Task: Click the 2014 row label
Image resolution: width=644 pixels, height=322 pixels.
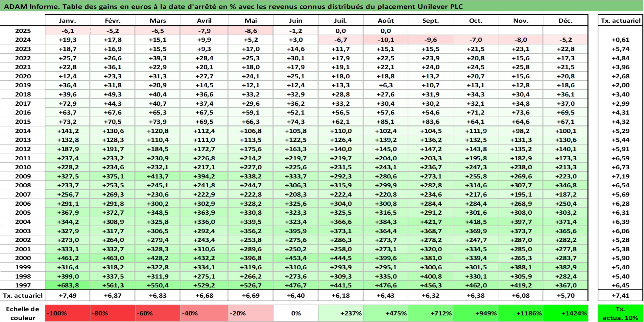Action: [23, 131]
